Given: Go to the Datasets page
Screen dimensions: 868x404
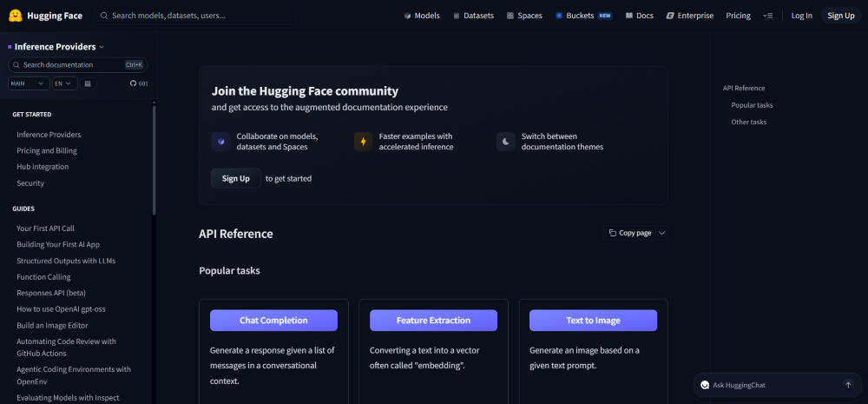Looking at the screenshot, I should pyautogui.click(x=473, y=16).
